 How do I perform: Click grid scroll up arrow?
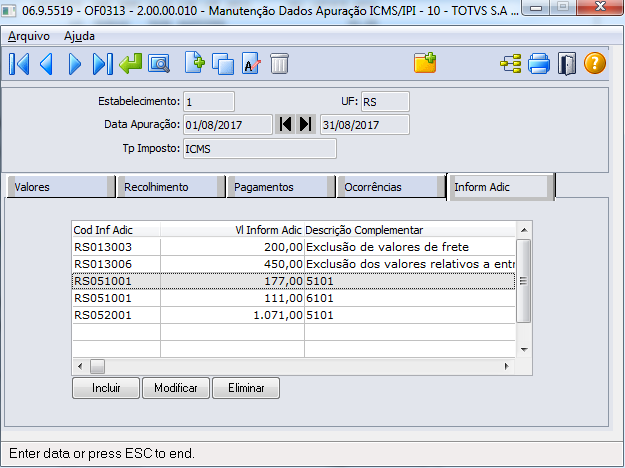[524, 230]
